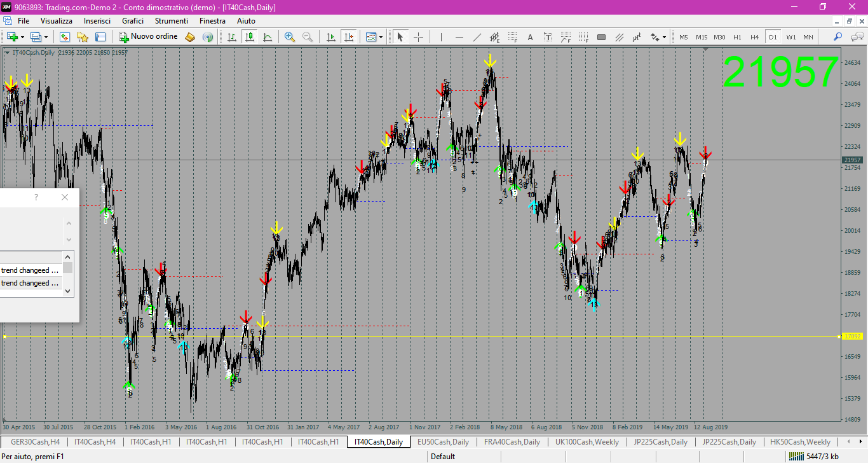Open the File menu
Image resolution: width=868 pixels, height=463 pixels.
24,21
